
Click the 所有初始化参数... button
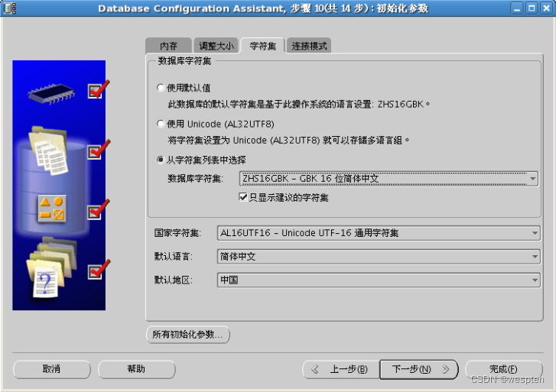tap(188, 334)
